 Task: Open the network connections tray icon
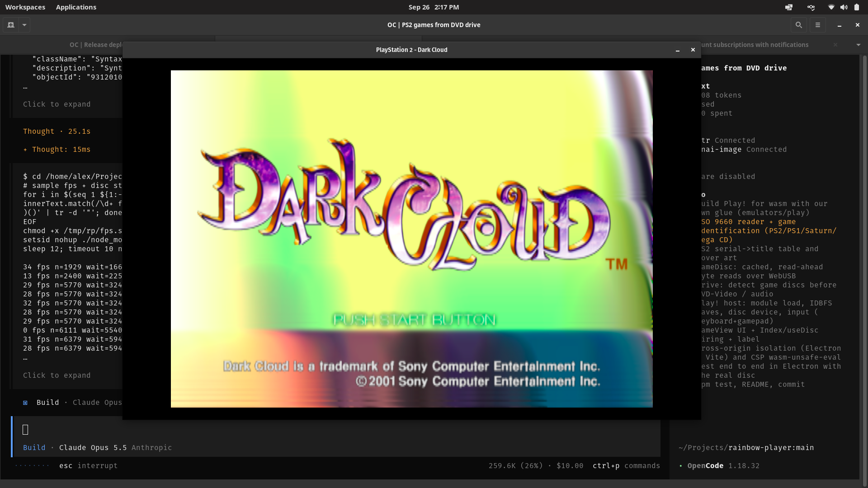point(811,7)
